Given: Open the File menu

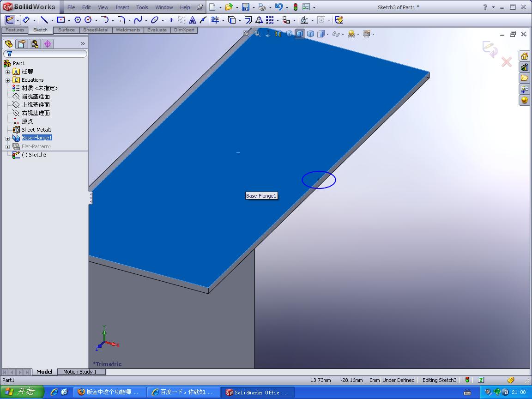Looking at the screenshot, I should pos(71,7).
